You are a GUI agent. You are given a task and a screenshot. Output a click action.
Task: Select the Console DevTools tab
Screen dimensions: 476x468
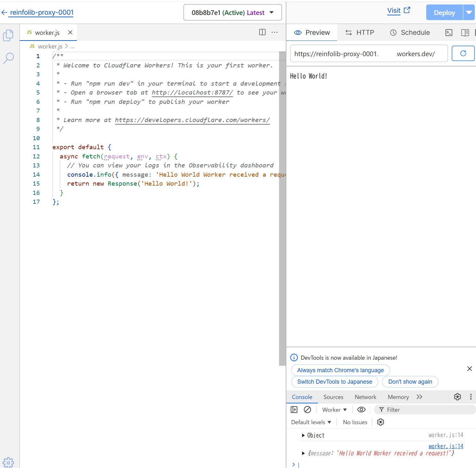[x=302, y=397]
